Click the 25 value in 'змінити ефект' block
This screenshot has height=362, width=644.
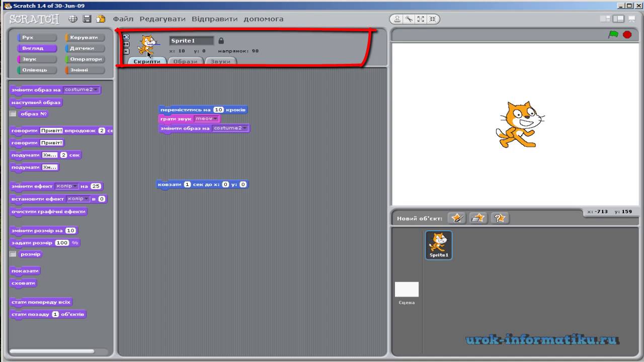(96, 186)
